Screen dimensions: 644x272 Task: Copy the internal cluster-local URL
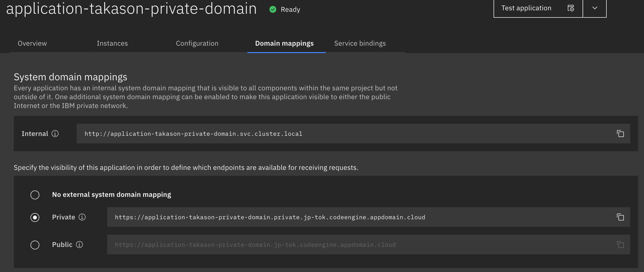click(x=620, y=134)
